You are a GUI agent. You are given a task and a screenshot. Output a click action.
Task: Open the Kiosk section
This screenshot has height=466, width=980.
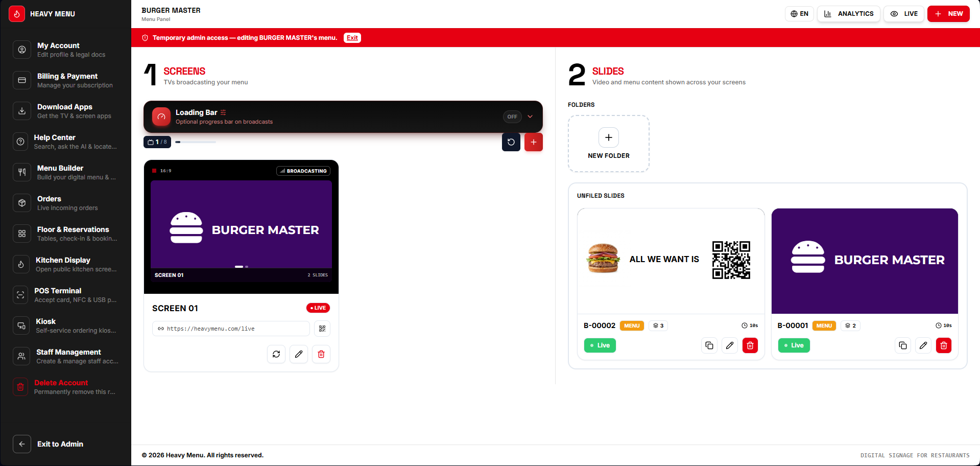[65, 325]
